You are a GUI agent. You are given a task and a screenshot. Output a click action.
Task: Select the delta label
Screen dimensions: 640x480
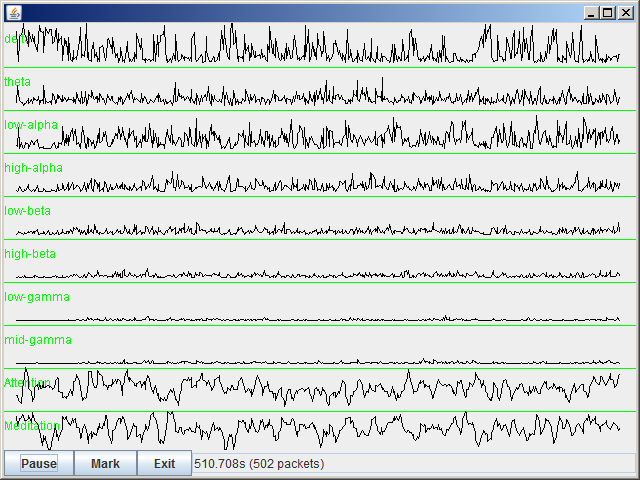tap(17, 38)
